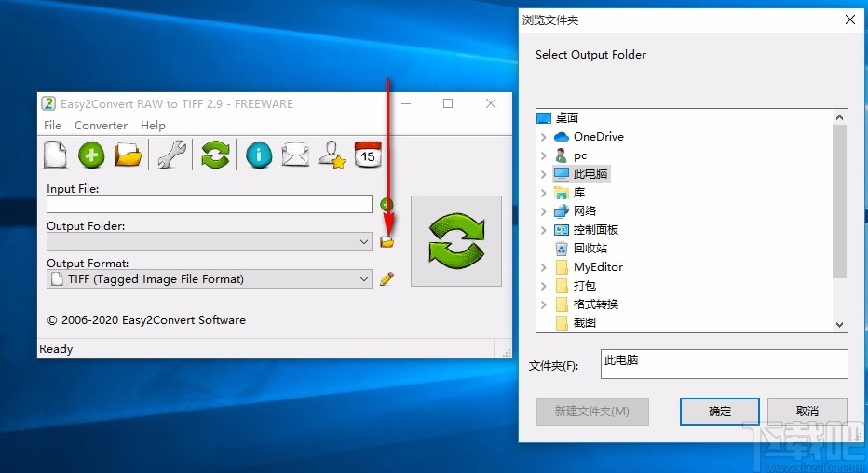Click into the Input File text field

210,204
